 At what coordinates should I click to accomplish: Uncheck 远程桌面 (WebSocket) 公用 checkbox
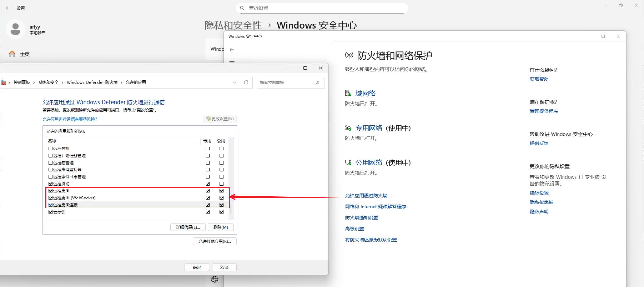click(221, 198)
